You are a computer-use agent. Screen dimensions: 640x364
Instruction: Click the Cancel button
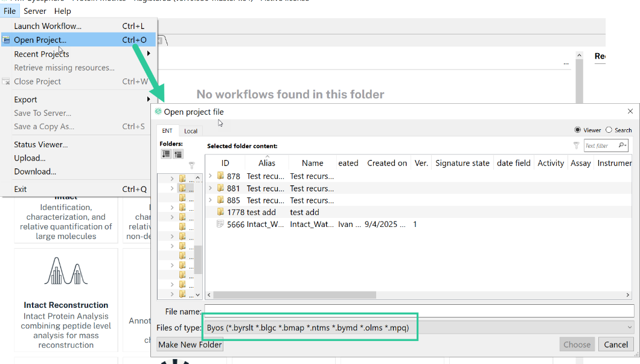(616, 345)
